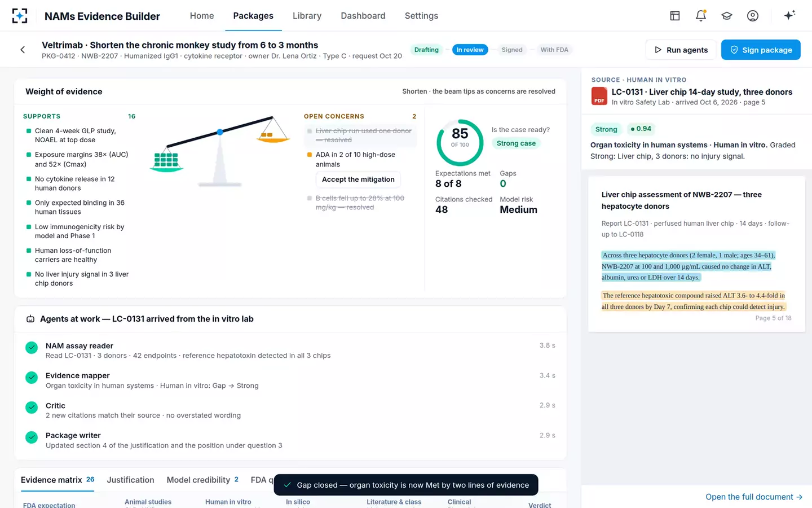The width and height of the screenshot is (812, 508).
Task: Open the full document link
Action: [x=754, y=497]
